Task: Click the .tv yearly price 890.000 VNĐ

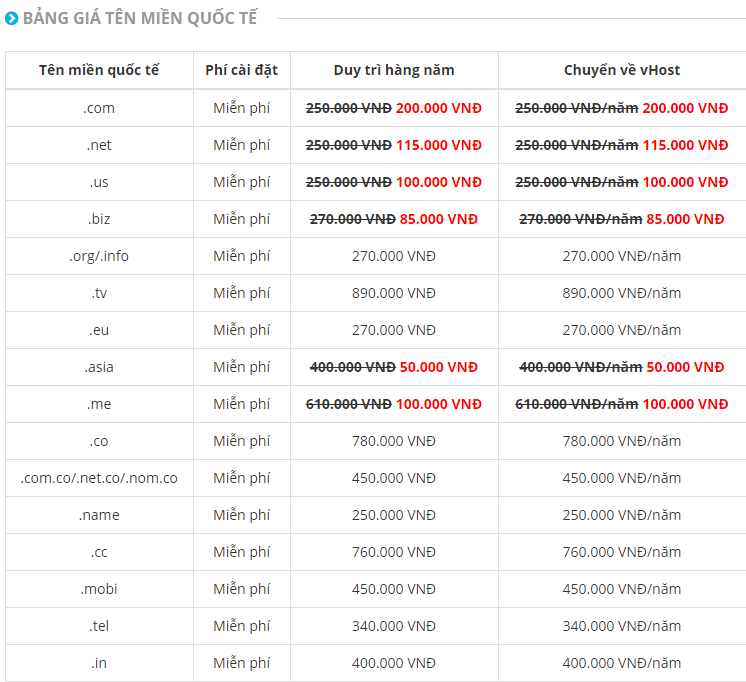Action: tap(394, 293)
